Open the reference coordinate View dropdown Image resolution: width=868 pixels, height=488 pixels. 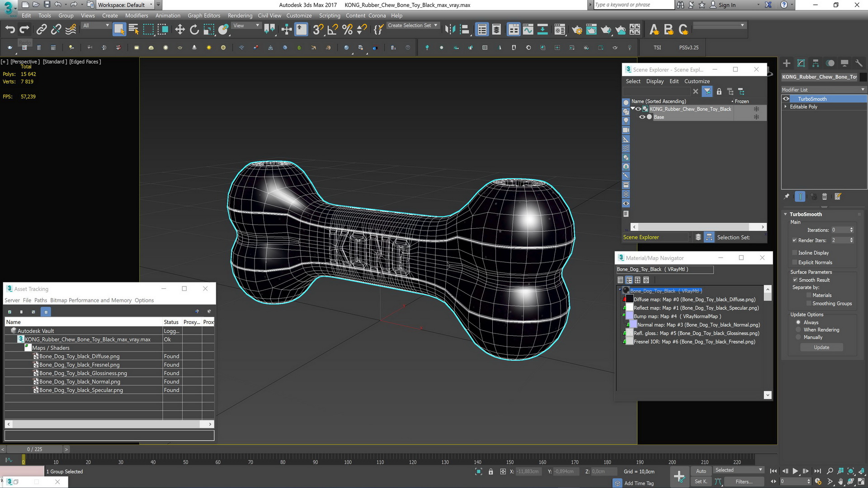246,26
